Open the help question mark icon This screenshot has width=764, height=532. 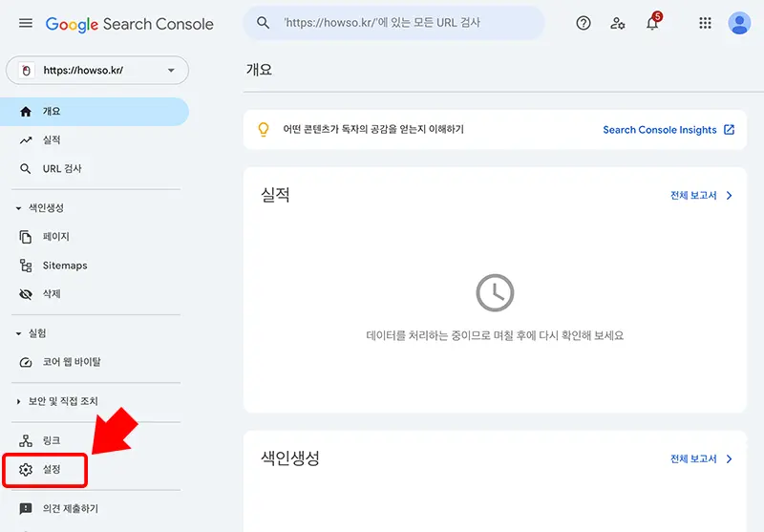pos(584,23)
